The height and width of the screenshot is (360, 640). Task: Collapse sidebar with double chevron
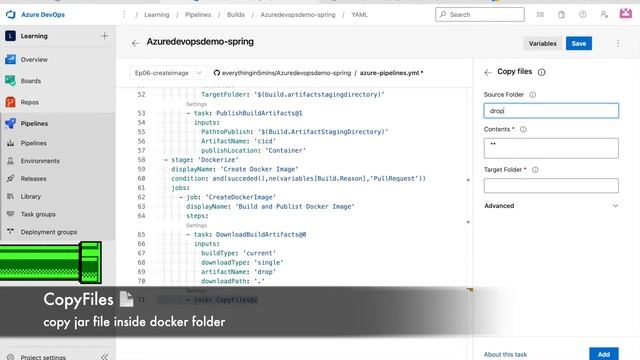[x=104, y=357]
